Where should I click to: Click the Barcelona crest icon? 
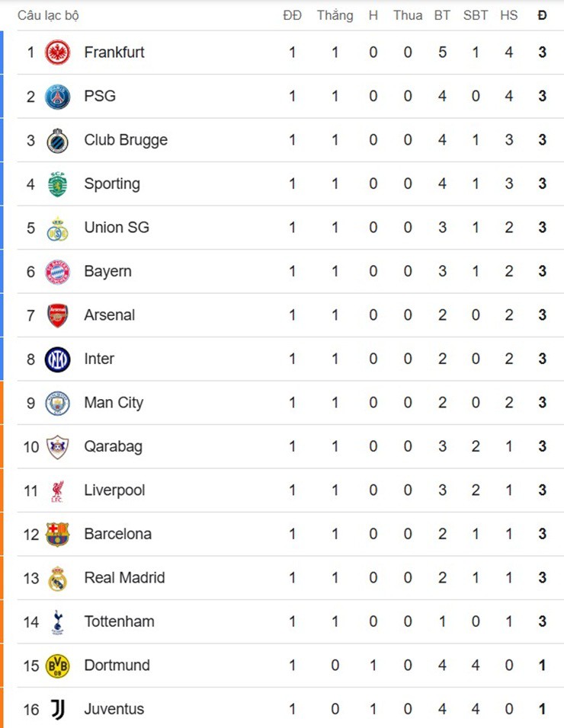(x=57, y=535)
